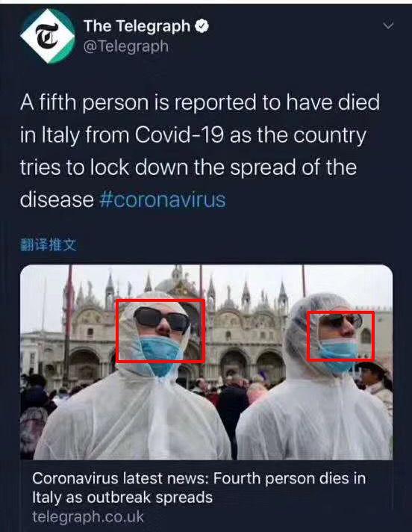The width and height of the screenshot is (412, 532).
Task: Open The Telegraph display name
Action: pyautogui.click(x=137, y=26)
